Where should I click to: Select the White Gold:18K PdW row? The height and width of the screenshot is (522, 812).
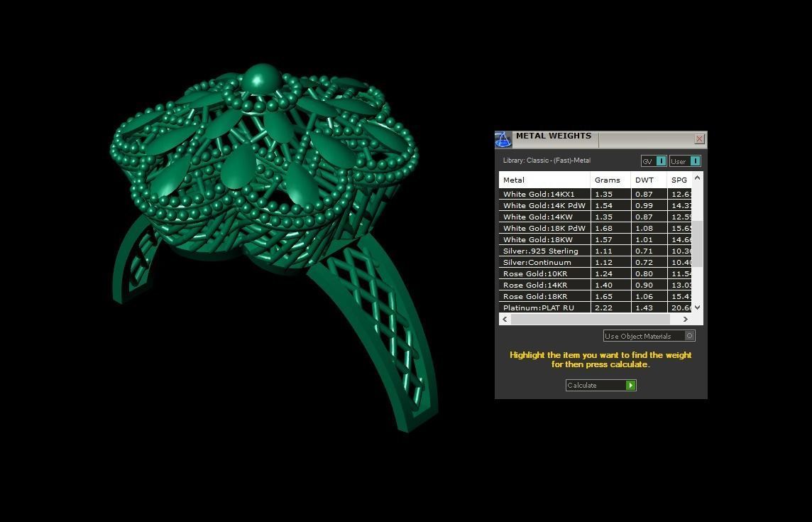pyautogui.click(x=595, y=228)
